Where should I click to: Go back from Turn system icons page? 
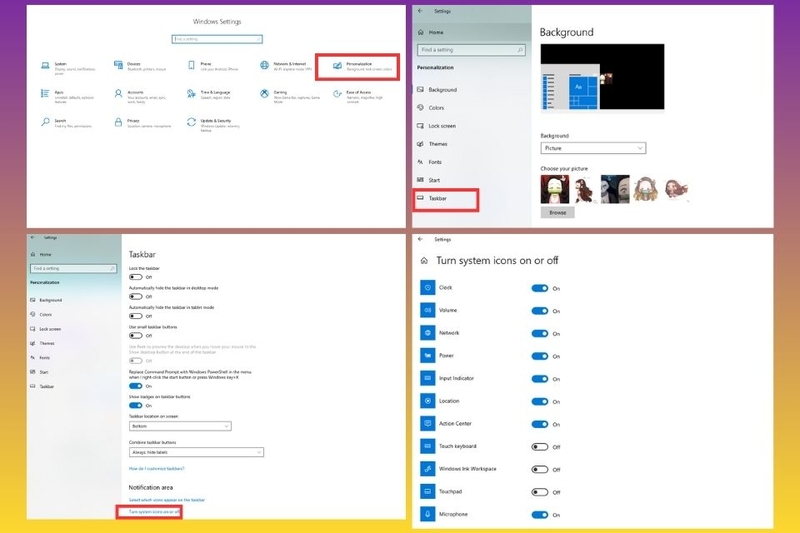coord(420,239)
